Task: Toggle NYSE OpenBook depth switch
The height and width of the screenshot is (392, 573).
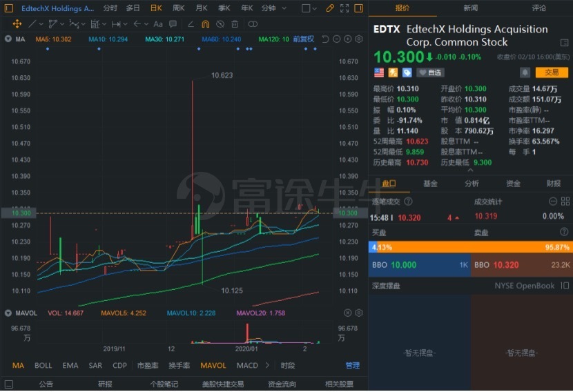Action: point(565,286)
